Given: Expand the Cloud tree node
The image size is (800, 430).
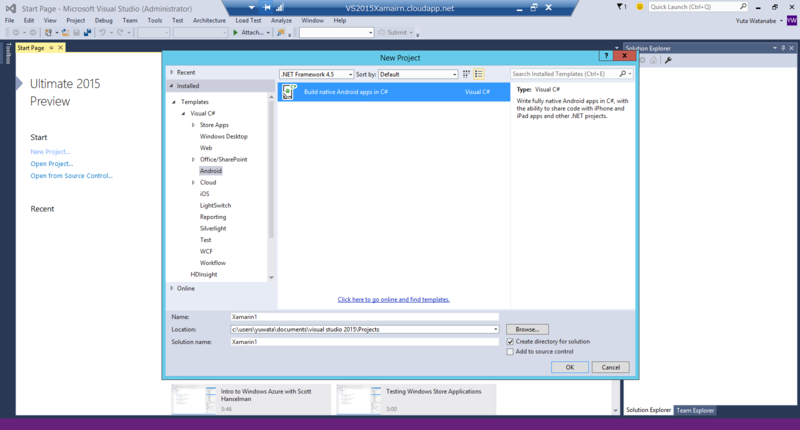Looking at the screenshot, I should [x=193, y=183].
